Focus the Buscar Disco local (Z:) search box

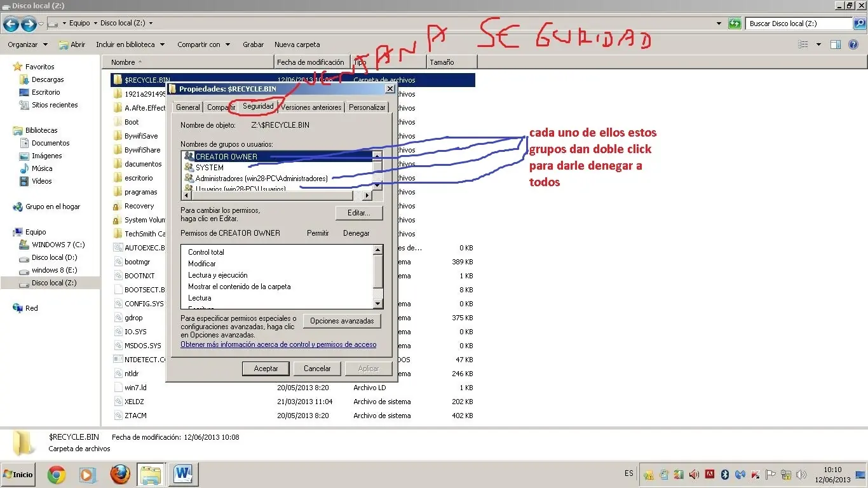(799, 24)
